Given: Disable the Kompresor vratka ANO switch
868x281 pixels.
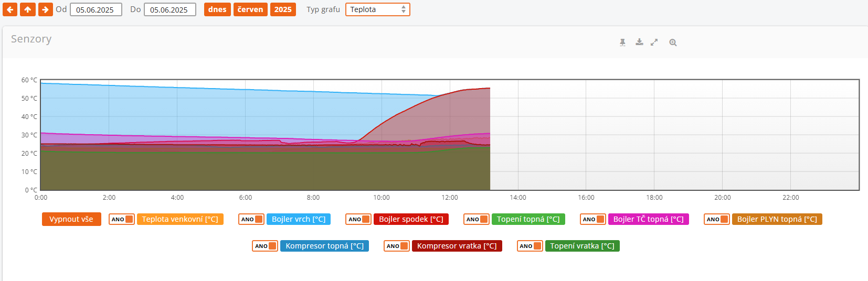Looking at the screenshot, I should [x=397, y=246].
